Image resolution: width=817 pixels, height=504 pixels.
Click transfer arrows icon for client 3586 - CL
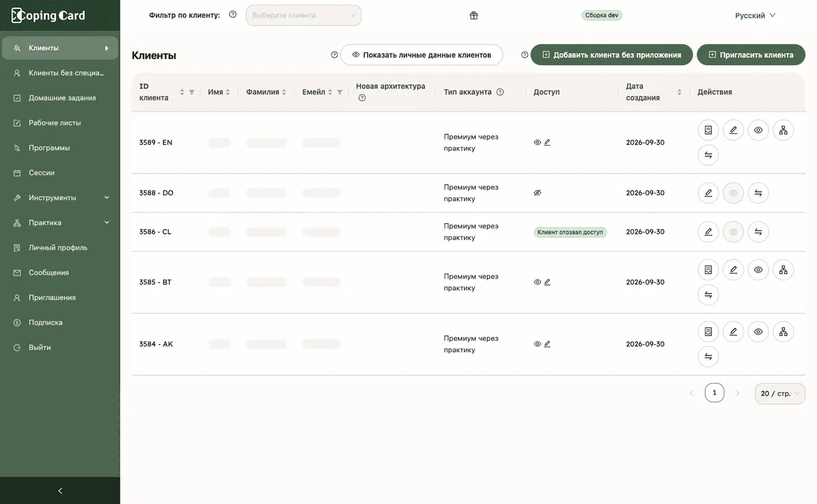(x=758, y=232)
